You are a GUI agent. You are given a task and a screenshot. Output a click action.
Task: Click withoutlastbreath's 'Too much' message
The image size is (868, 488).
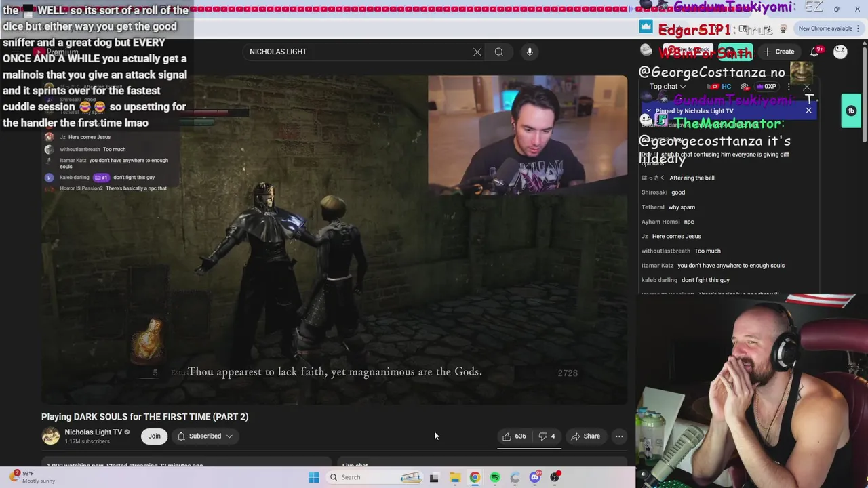tap(681, 251)
